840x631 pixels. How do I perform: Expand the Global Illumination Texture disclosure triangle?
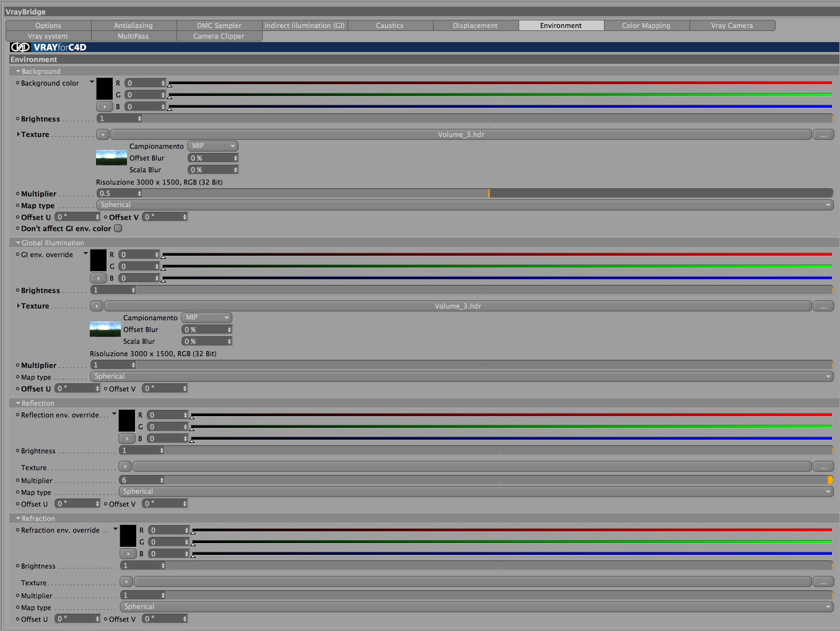19,306
